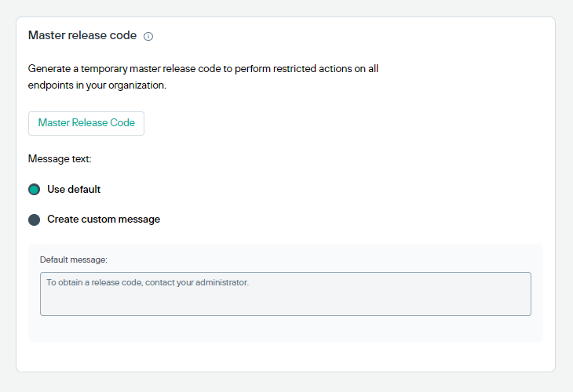Keep the default message option selected
The image size is (573, 392).
coord(34,190)
